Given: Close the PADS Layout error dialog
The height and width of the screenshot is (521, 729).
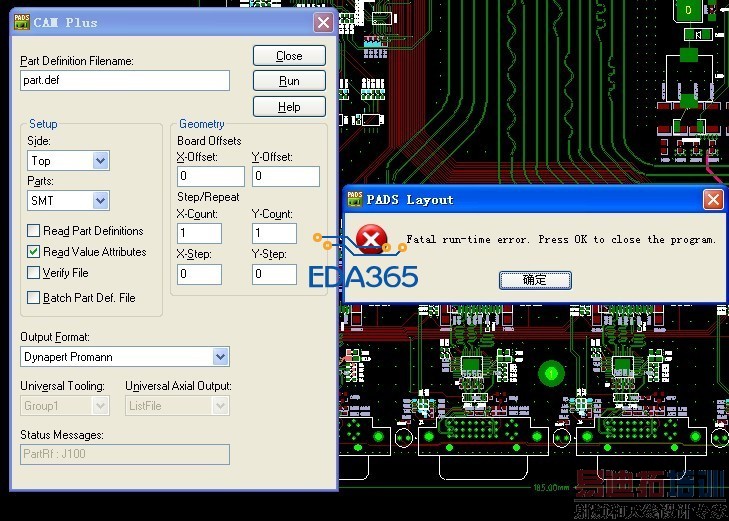Looking at the screenshot, I should tap(713, 200).
